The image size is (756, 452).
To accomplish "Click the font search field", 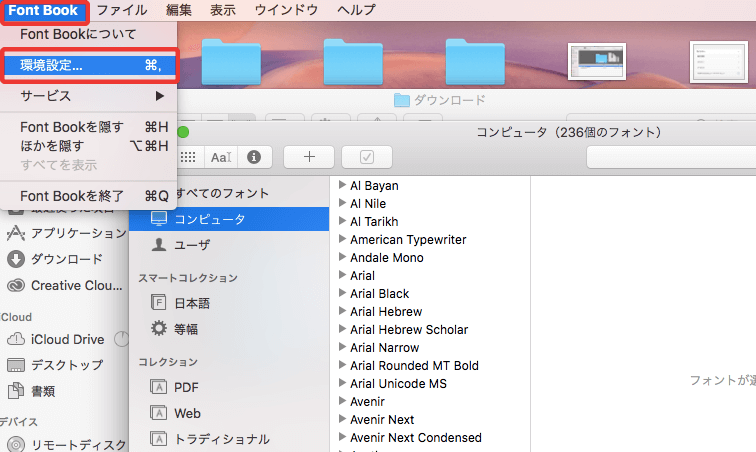I will click(670, 157).
